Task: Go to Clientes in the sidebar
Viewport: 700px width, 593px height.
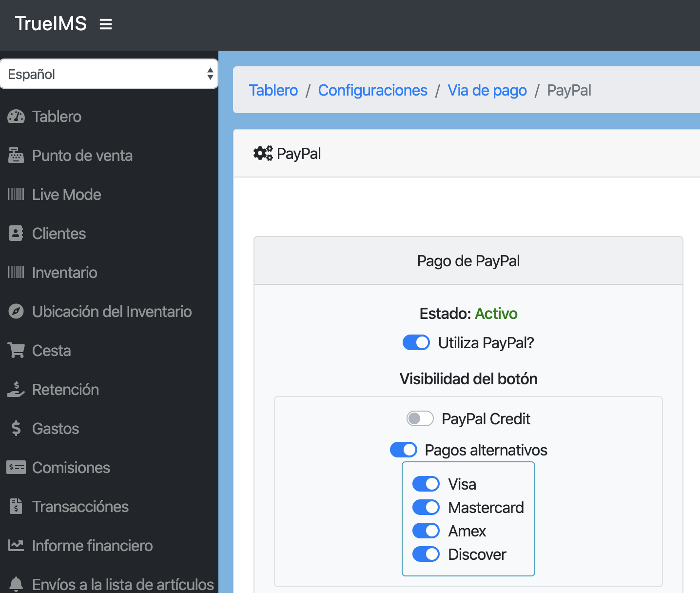Action: 59,234
